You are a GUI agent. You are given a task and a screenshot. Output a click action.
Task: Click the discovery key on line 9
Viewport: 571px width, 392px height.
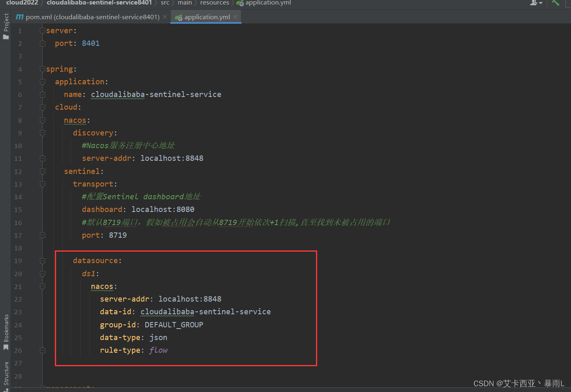(93, 133)
